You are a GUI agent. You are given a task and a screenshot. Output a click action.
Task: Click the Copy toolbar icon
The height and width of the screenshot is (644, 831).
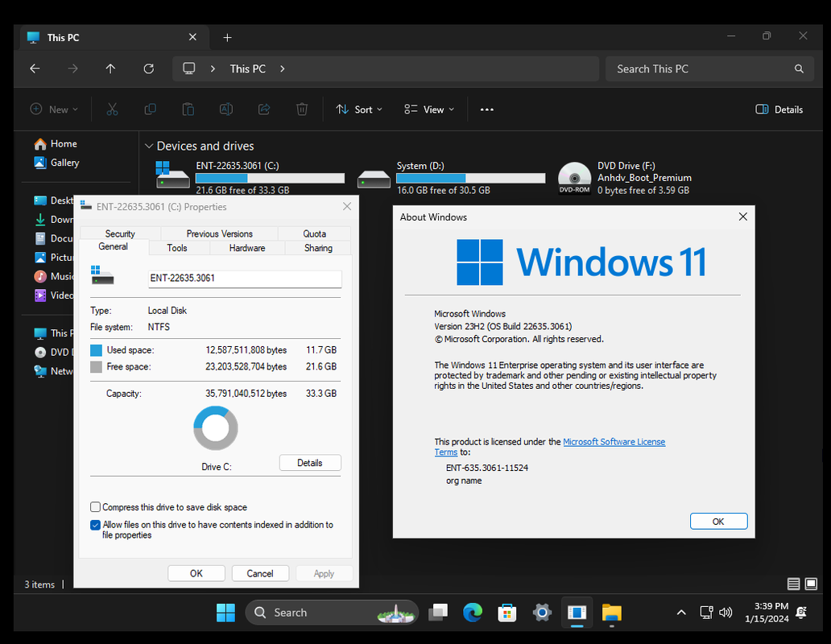point(150,109)
